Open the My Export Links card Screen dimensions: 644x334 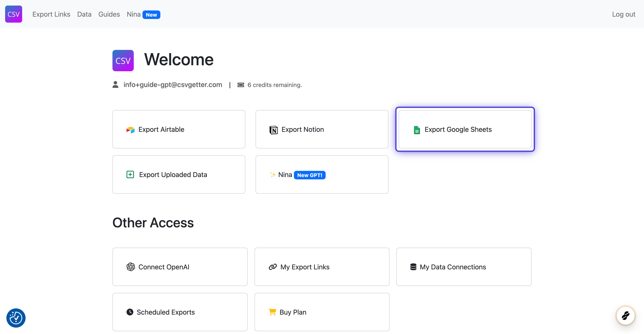coord(322,267)
